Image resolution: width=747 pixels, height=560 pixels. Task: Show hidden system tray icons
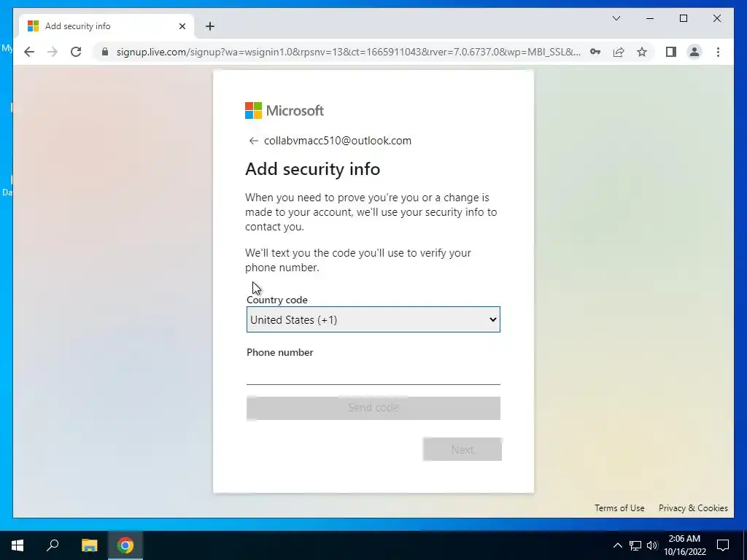point(617,545)
